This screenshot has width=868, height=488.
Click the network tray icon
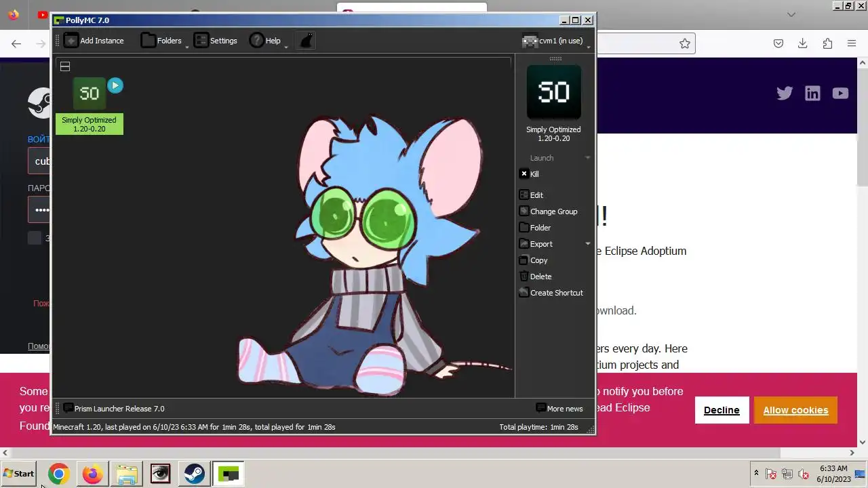click(787, 474)
